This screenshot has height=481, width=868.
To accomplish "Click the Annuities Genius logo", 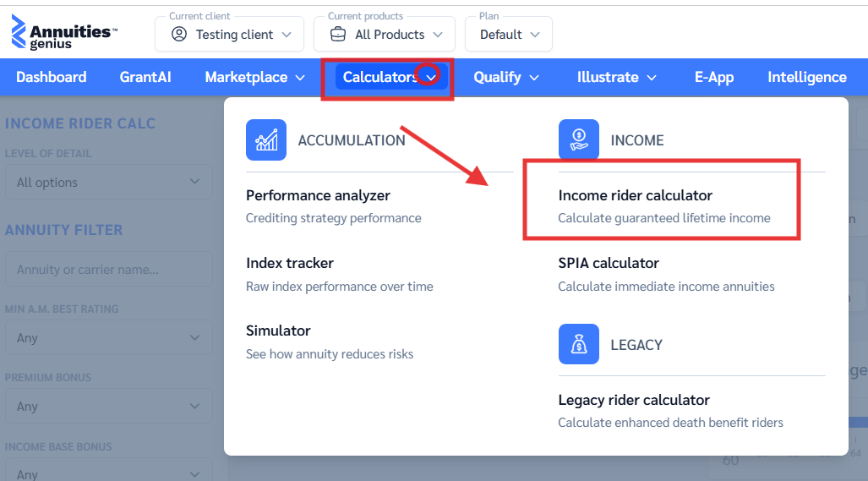I will pos(63,32).
